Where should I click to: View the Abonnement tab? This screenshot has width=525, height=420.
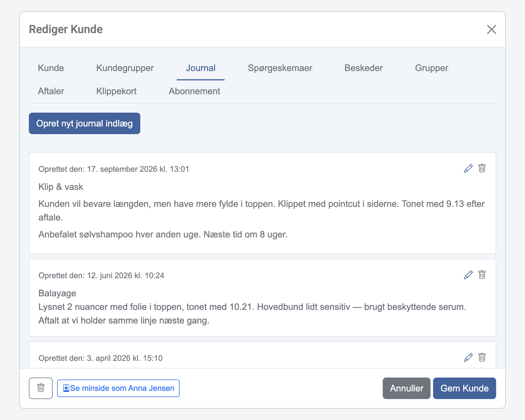(194, 91)
